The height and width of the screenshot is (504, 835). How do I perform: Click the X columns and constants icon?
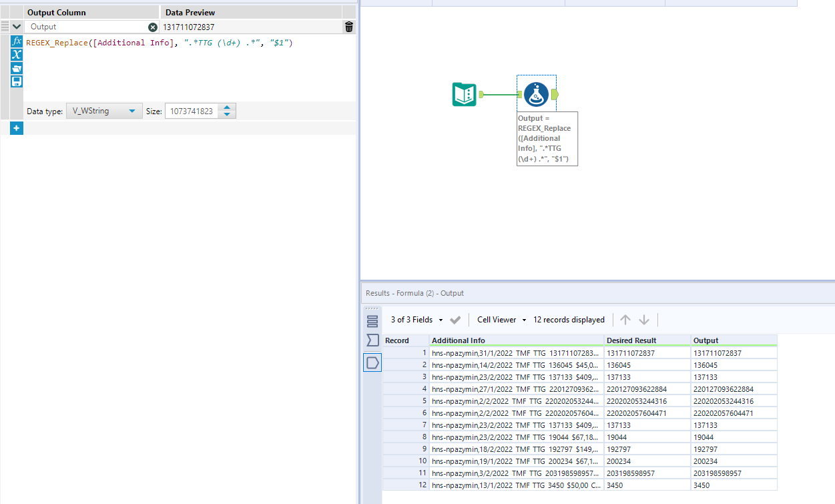(17, 55)
